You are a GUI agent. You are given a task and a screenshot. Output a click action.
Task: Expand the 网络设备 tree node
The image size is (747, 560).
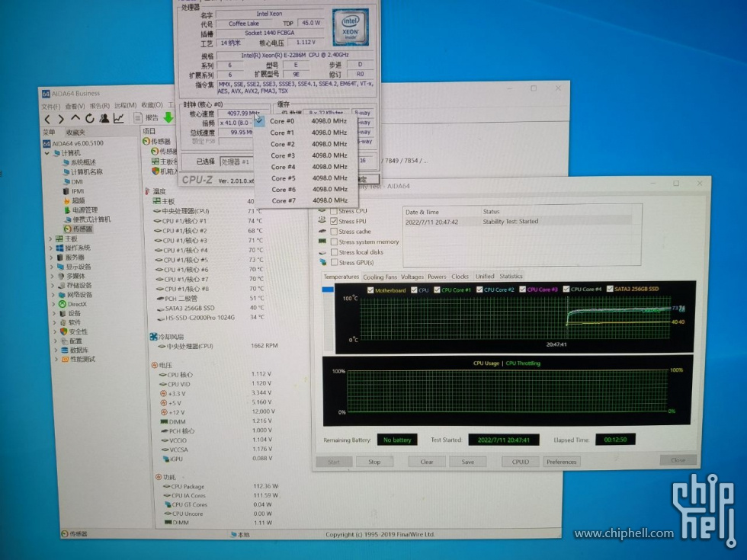tap(53, 295)
